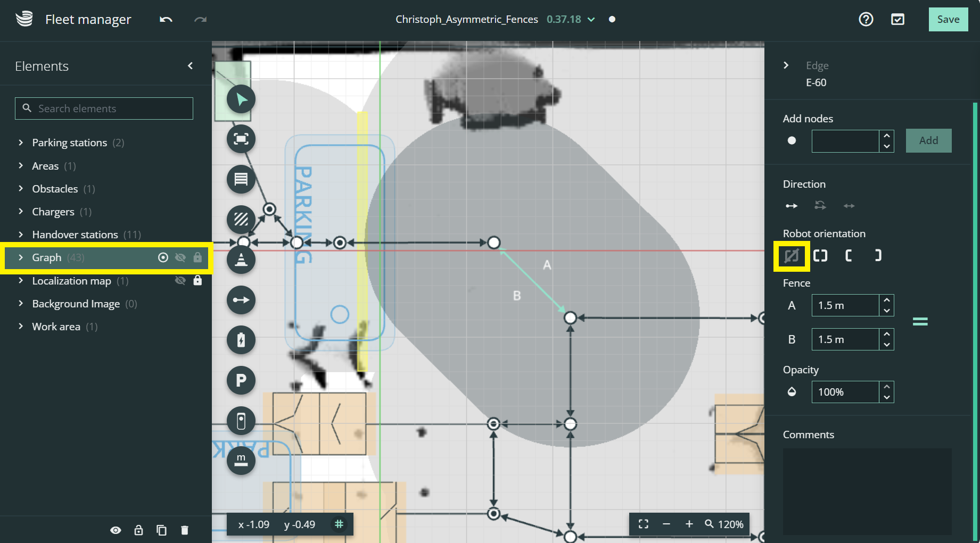Select the Obstacles tree item
This screenshot has width=980, height=543.
[55, 189]
